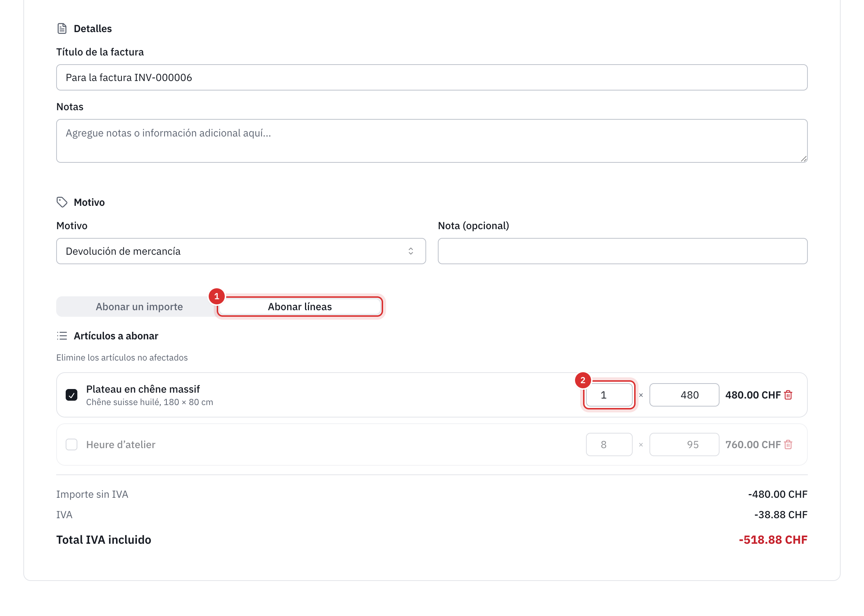Click the 760.00 CHF line total
This screenshot has width=864, height=616.
pyautogui.click(x=753, y=444)
